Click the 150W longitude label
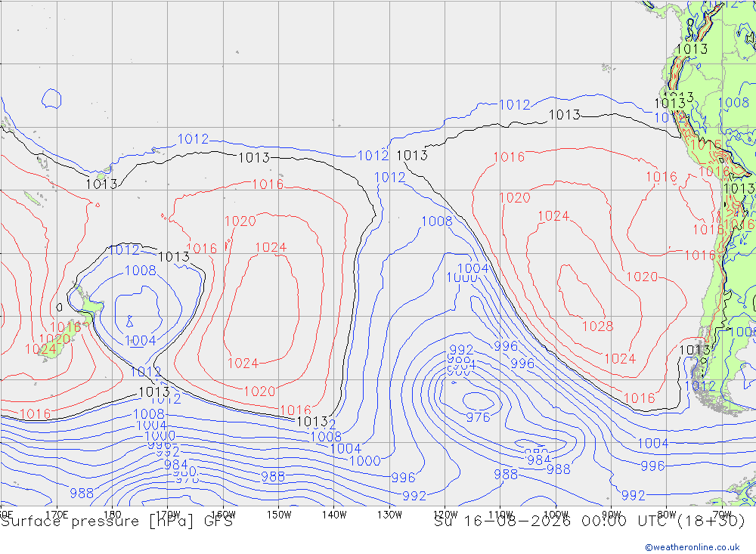The height and width of the screenshot is (554, 756). (x=279, y=515)
